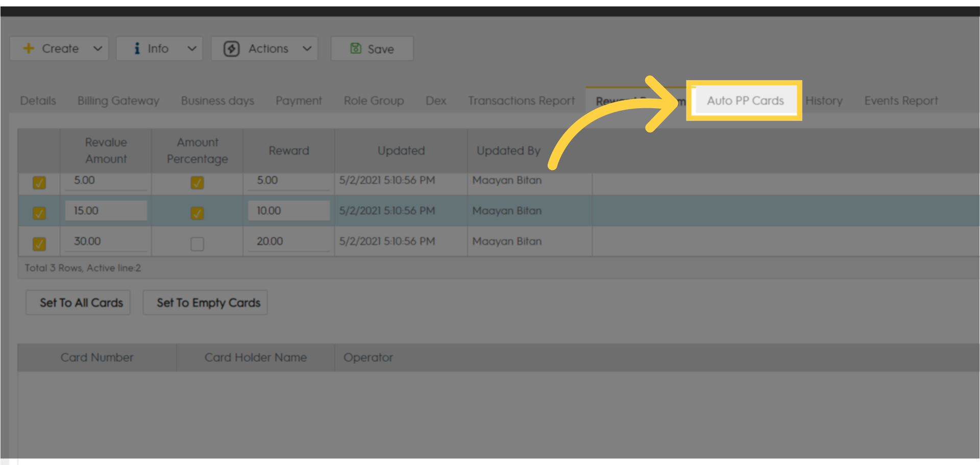Image resolution: width=980 pixels, height=465 pixels.
Task: Click the Info 'i' icon
Action: coord(137,48)
